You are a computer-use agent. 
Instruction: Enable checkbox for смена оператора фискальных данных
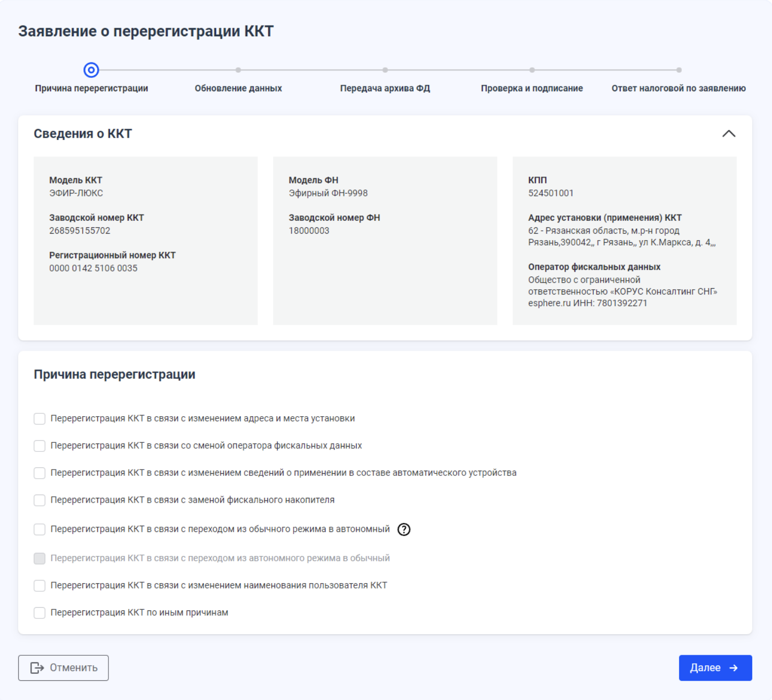[x=40, y=446]
